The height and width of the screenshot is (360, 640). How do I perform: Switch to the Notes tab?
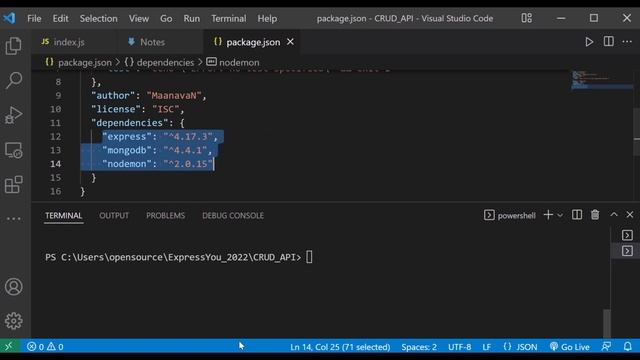point(159,42)
